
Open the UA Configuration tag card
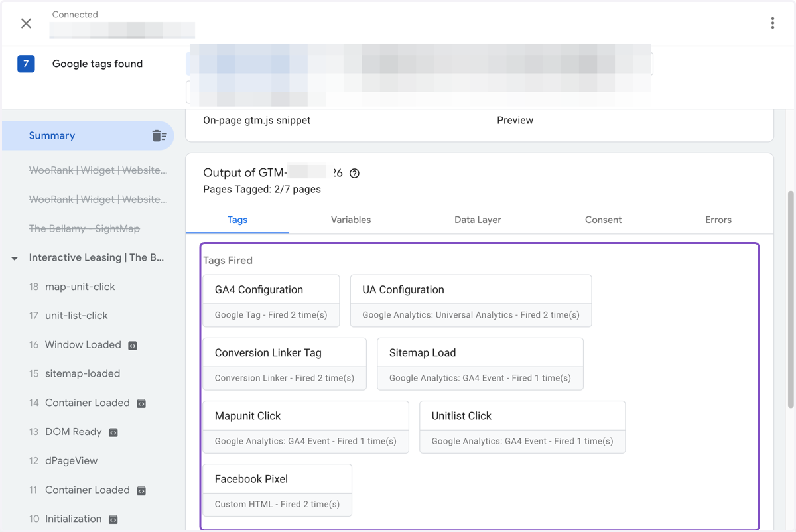pyautogui.click(x=471, y=301)
